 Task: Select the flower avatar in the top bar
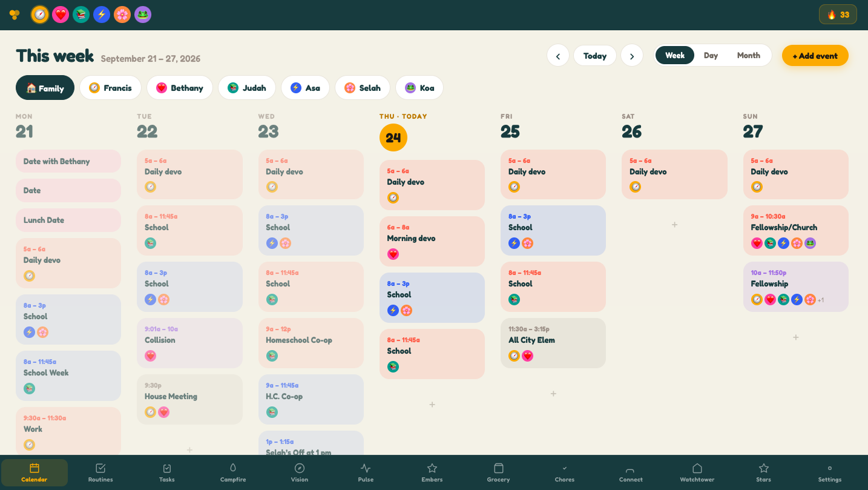click(x=122, y=15)
